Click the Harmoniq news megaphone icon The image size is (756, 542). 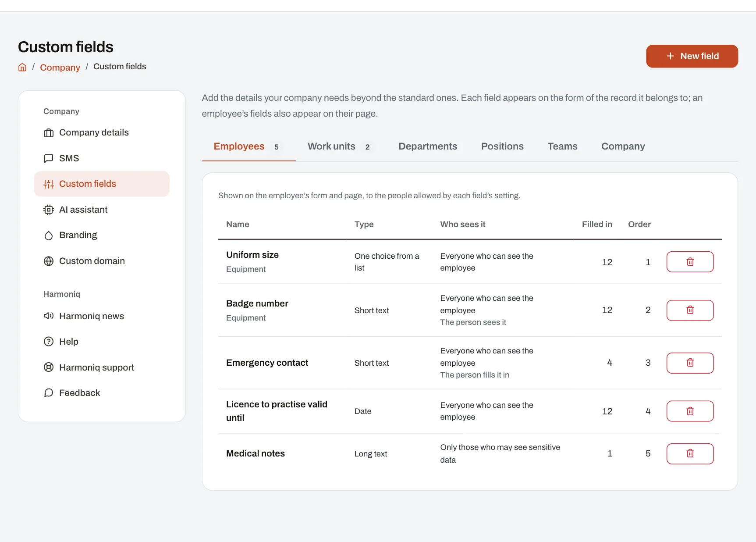pyautogui.click(x=49, y=316)
